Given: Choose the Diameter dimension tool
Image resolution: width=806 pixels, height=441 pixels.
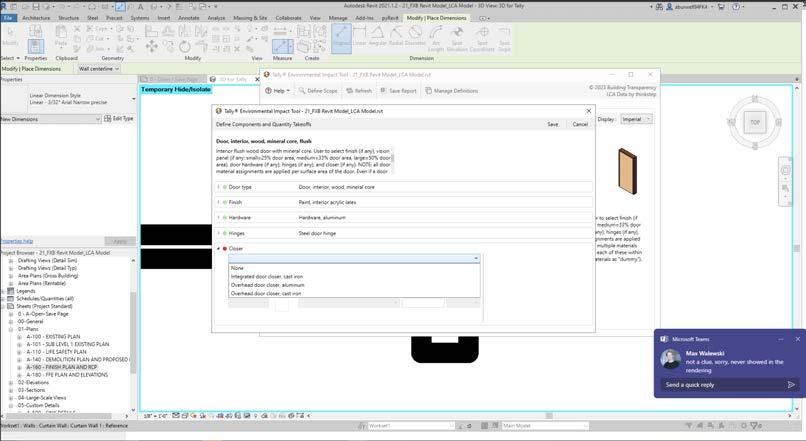Looking at the screenshot, I should click(415, 36).
